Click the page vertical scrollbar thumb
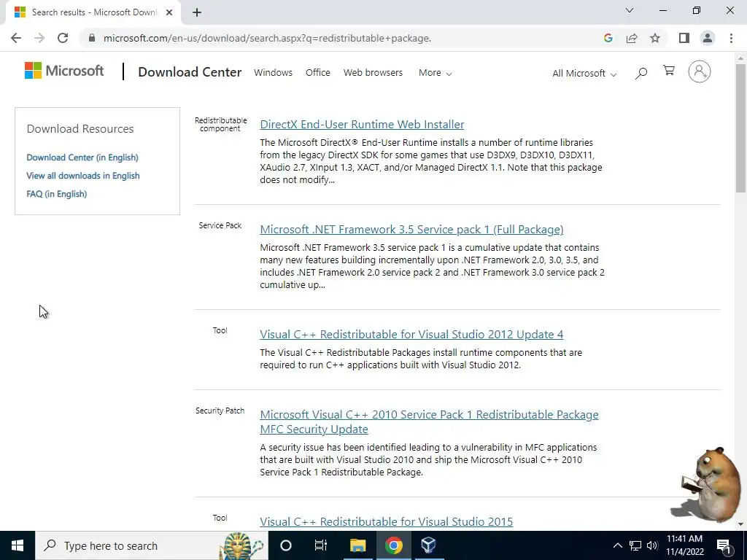The height and width of the screenshot is (560, 747). [x=740, y=128]
